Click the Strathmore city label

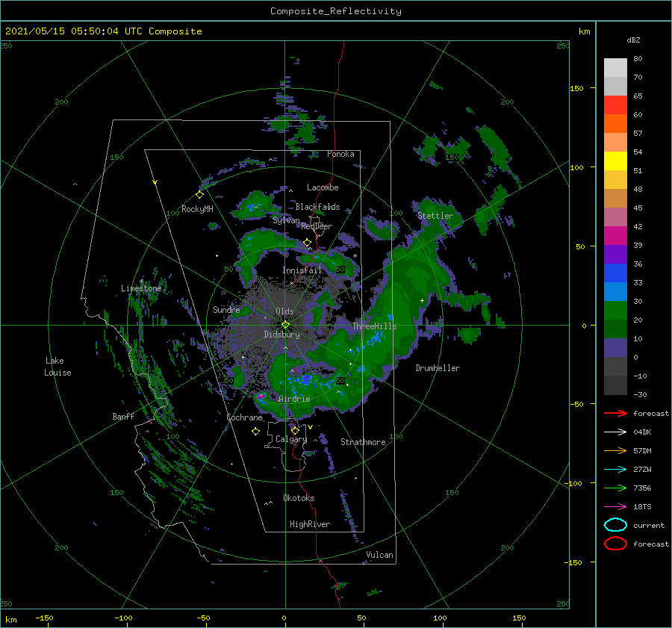click(x=363, y=442)
